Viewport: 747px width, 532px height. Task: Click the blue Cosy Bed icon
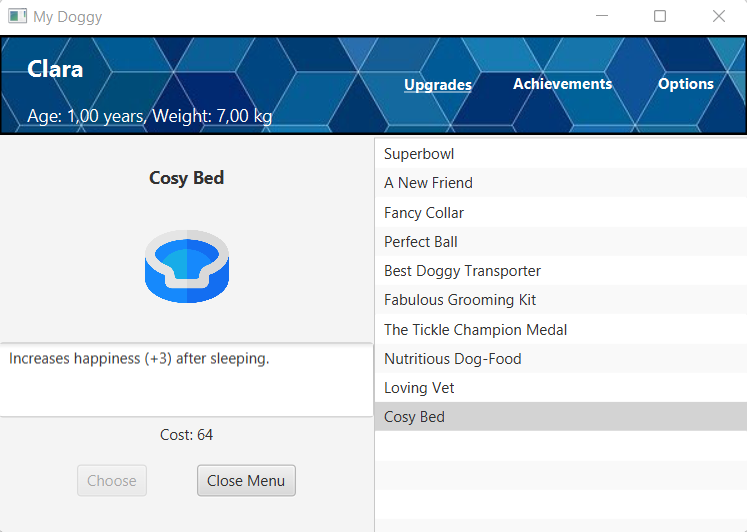[187, 266]
